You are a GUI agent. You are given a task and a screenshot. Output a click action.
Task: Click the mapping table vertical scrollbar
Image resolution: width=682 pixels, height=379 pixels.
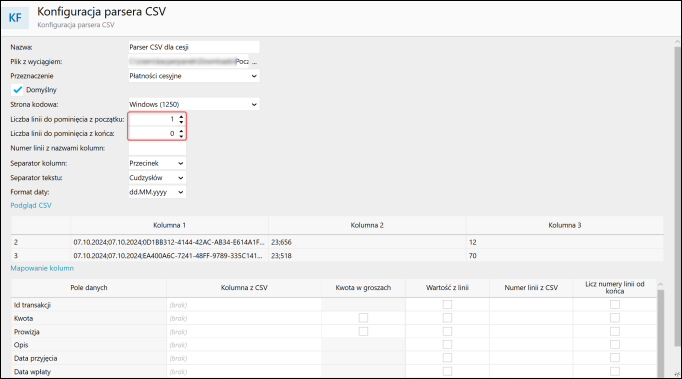click(x=660, y=329)
